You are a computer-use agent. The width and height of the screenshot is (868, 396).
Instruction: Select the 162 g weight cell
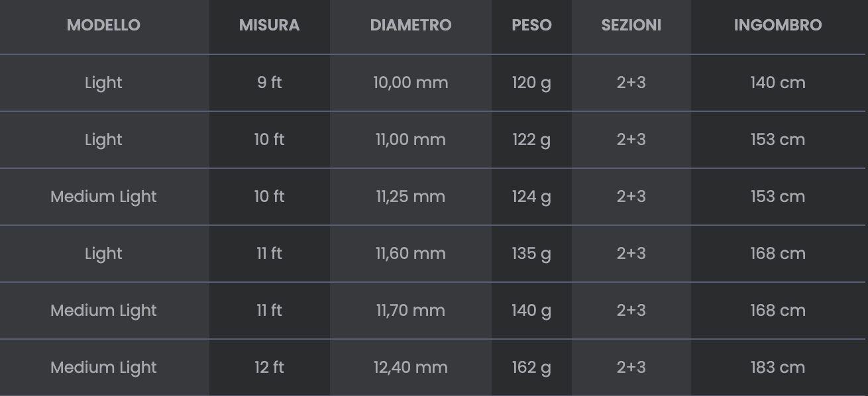531,368
